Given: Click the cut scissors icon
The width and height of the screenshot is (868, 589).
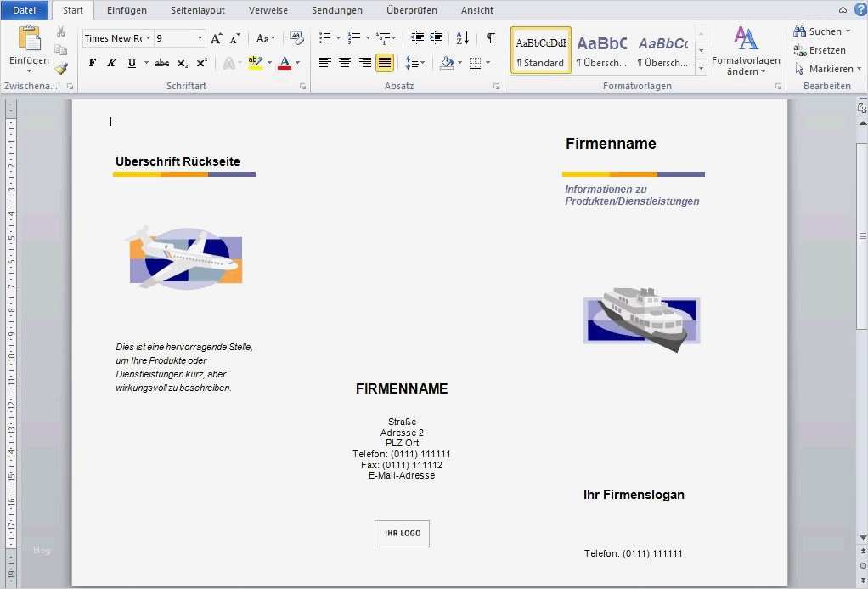Looking at the screenshot, I should click(61, 31).
